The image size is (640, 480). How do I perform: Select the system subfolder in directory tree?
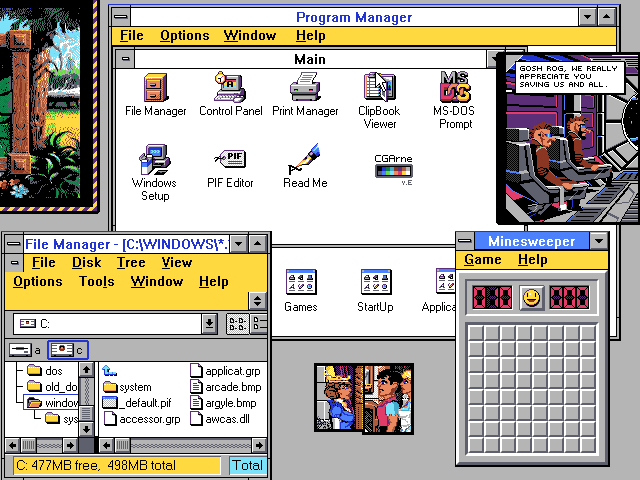(61, 419)
